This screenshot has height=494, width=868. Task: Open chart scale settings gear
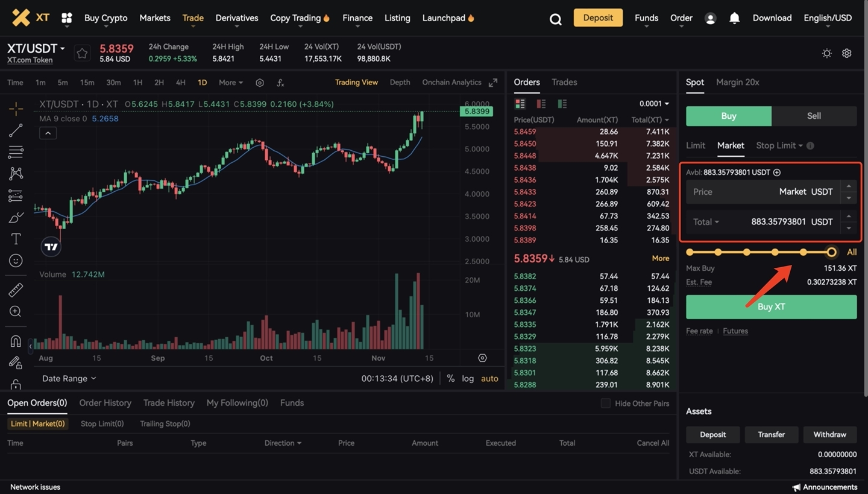click(482, 358)
